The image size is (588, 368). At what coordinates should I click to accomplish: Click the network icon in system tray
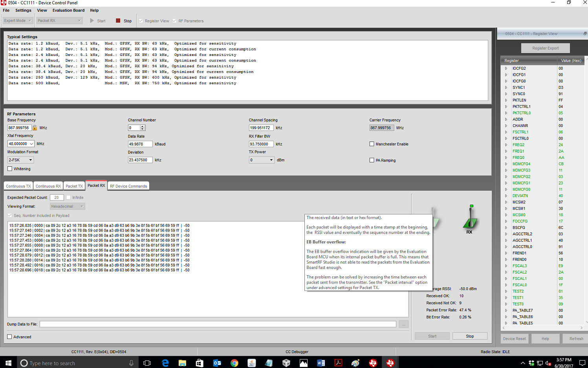540,363
